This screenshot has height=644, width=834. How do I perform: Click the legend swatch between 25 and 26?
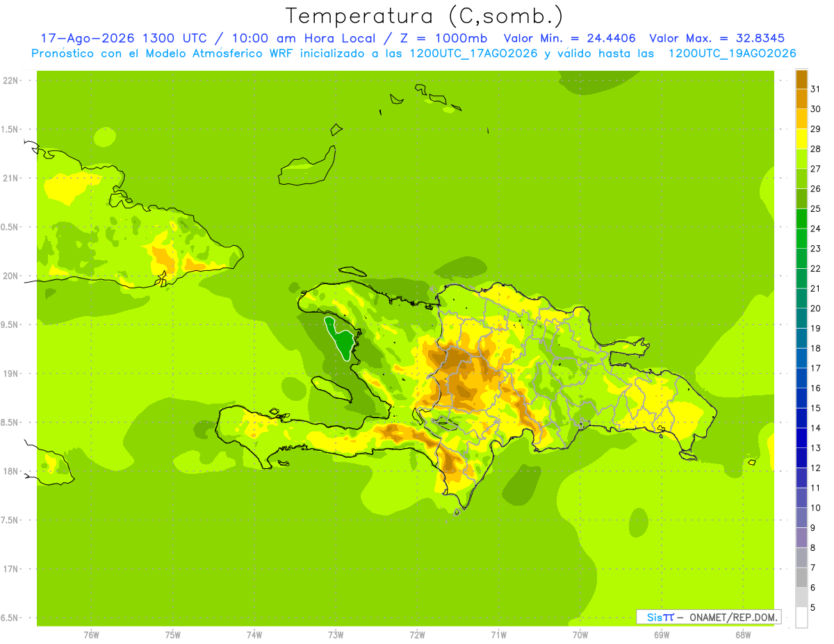click(x=801, y=199)
